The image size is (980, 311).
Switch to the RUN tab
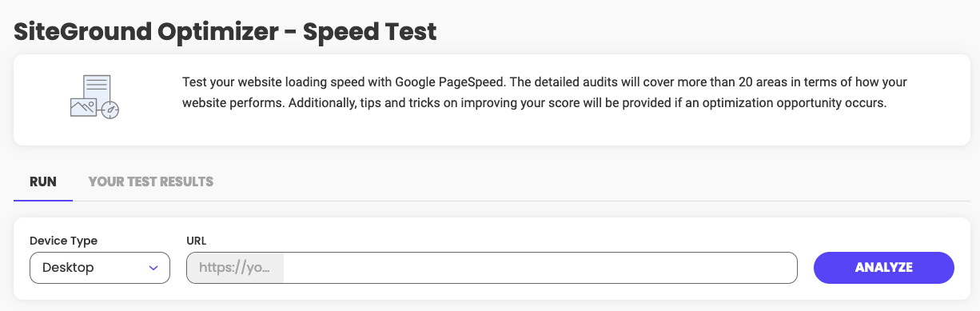point(43,181)
